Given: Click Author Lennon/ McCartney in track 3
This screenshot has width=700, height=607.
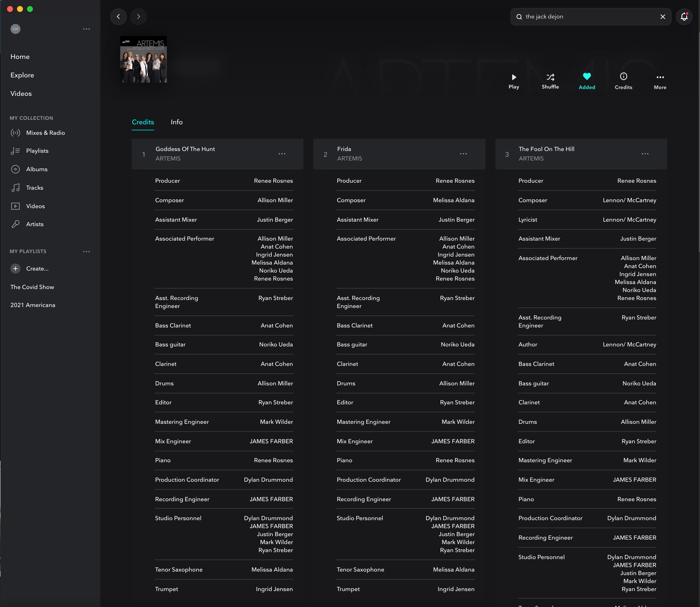Looking at the screenshot, I should 629,344.
